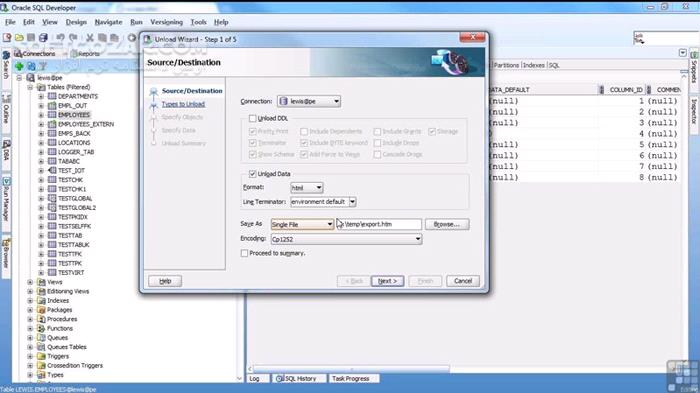The height and width of the screenshot is (393, 700).
Task: Click the green plus New Connection icon
Action: click(x=19, y=67)
